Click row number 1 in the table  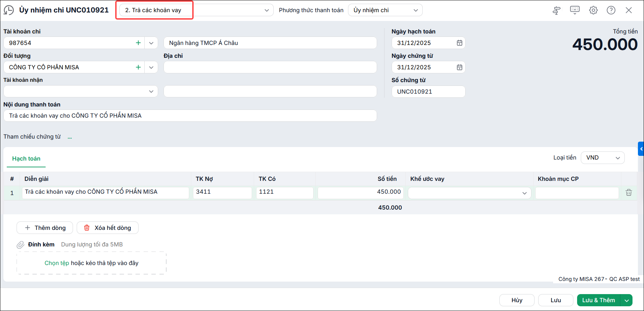click(12, 193)
